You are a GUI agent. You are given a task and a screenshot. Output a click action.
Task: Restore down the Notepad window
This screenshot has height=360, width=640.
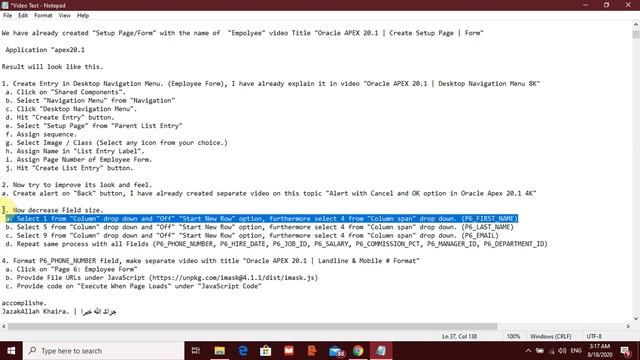coord(607,5)
